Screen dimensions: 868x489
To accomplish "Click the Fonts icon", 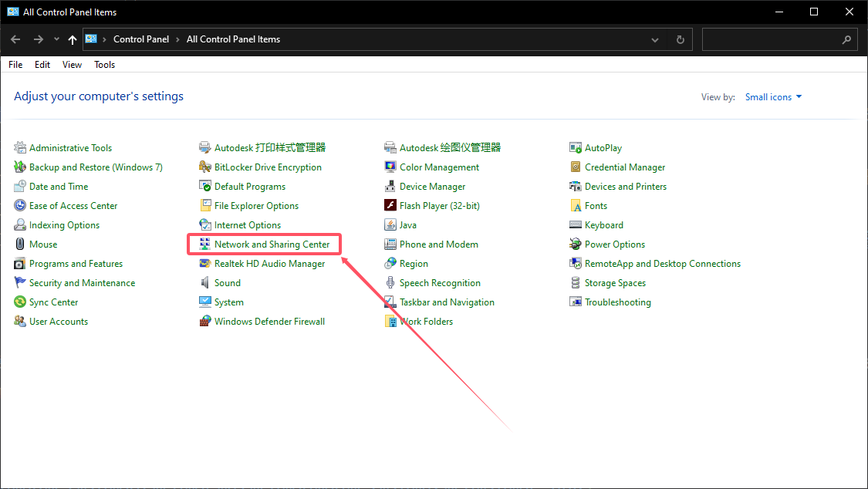I will click(575, 206).
